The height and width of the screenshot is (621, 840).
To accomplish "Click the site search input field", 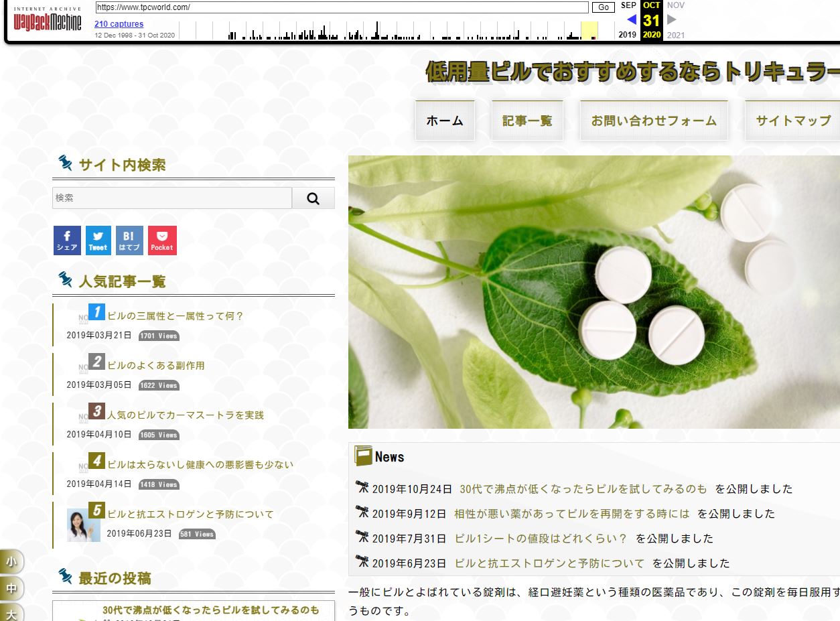I will point(172,198).
